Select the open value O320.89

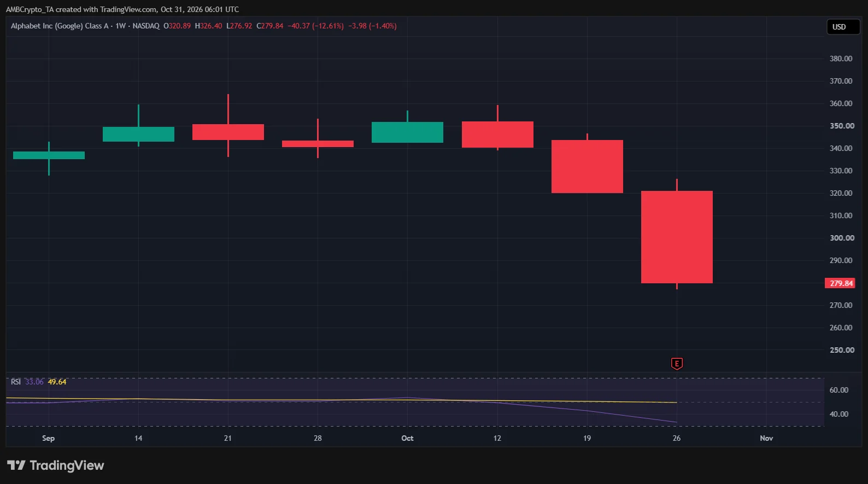click(177, 26)
